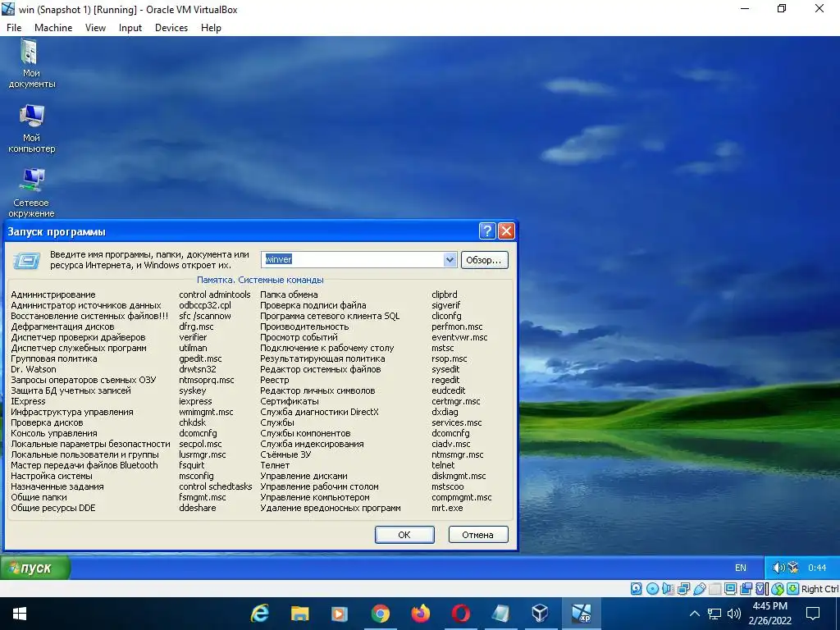This screenshot has width=840, height=630.
Task: Click the Отмена button
Action: click(478, 535)
